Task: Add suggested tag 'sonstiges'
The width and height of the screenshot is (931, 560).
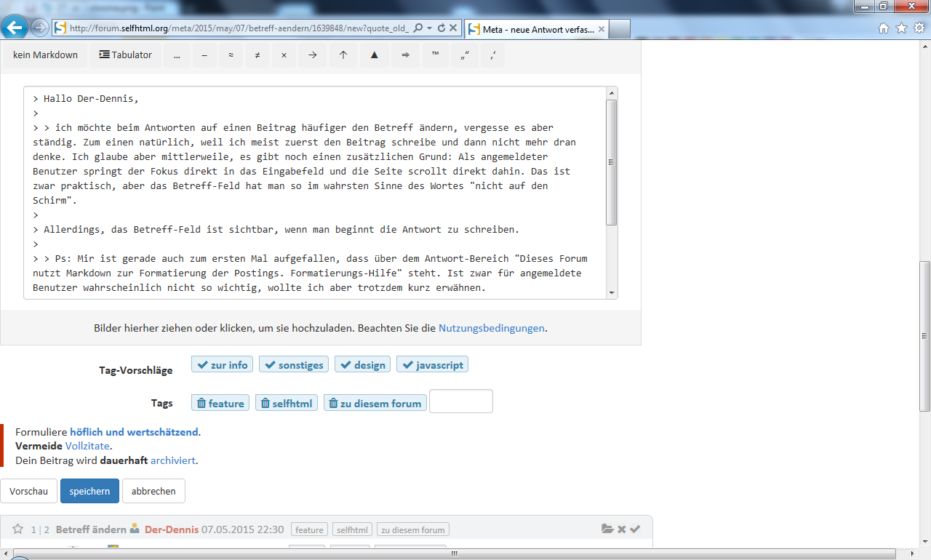Action: pos(294,364)
